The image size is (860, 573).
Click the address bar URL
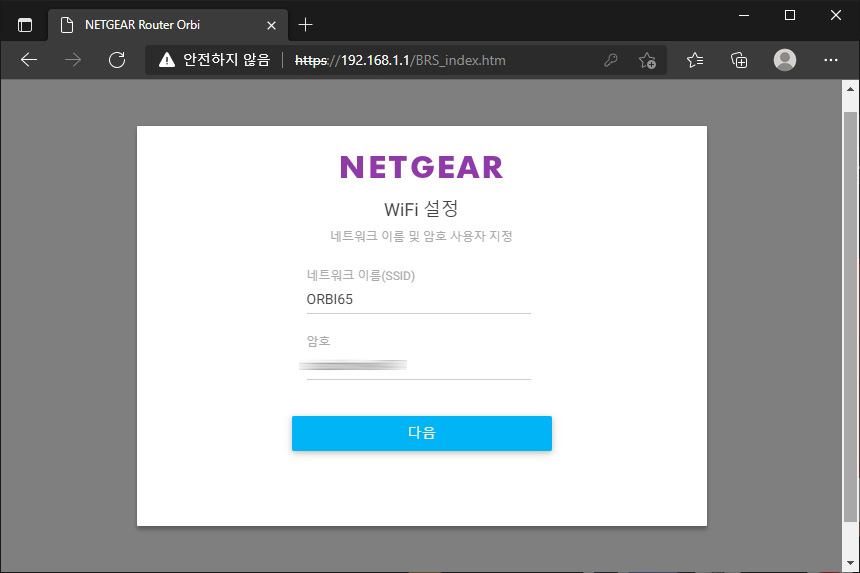(x=400, y=60)
